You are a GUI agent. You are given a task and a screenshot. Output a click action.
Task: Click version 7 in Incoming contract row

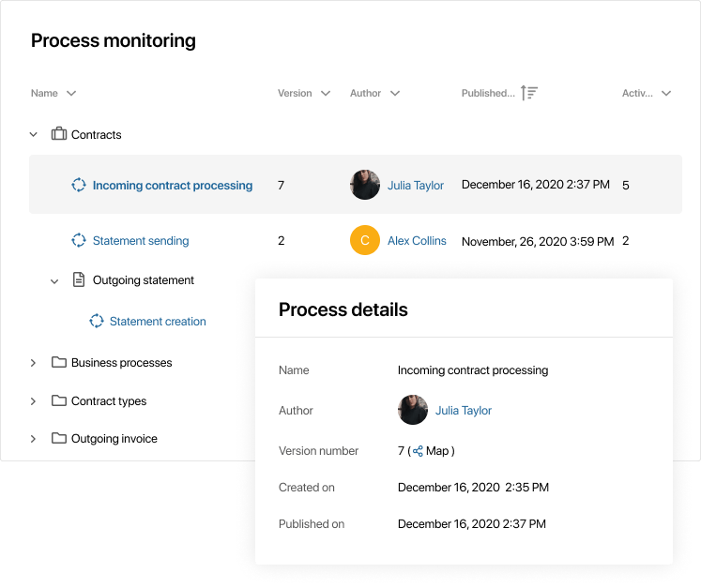(281, 185)
